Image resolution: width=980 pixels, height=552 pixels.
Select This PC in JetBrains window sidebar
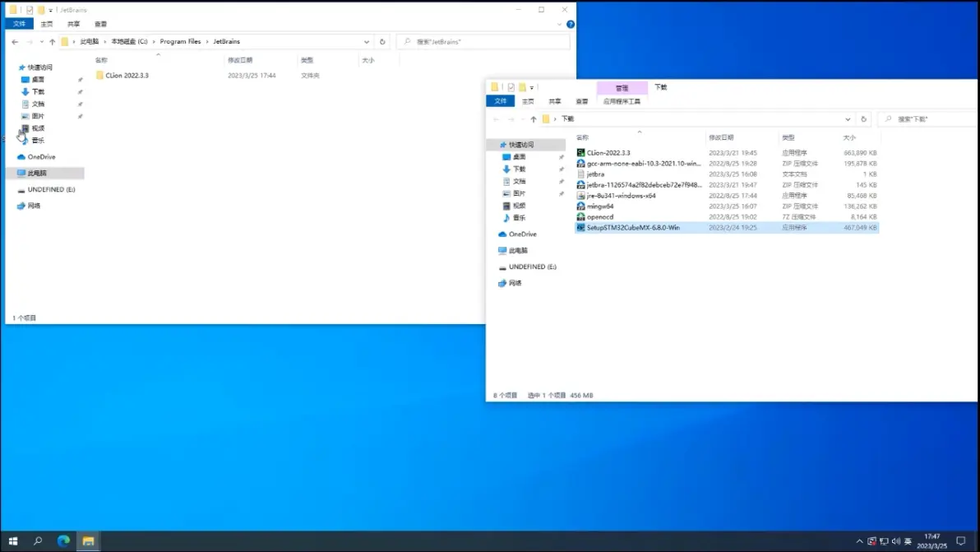[x=37, y=173]
